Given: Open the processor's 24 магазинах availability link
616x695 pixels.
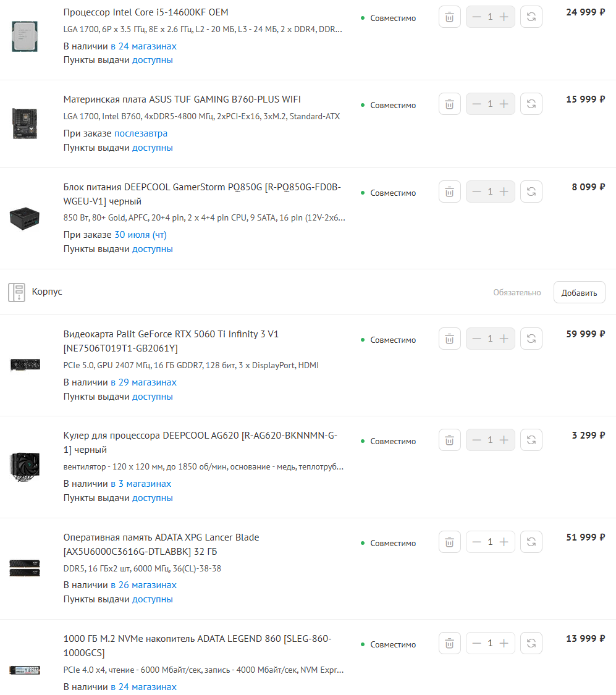Looking at the screenshot, I should click(x=143, y=46).
